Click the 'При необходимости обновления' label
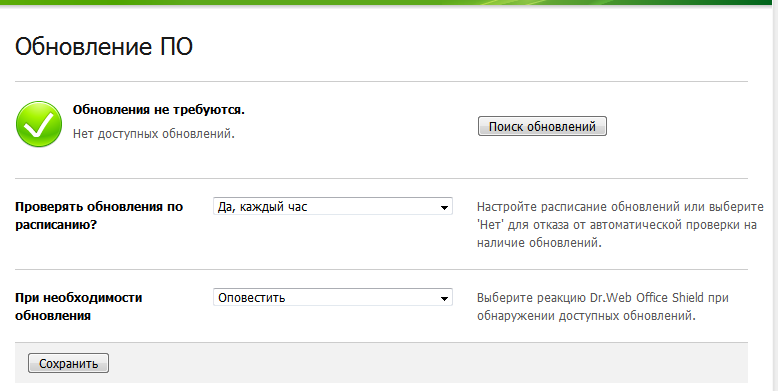This screenshot has width=778, height=391. click(x=79, y=306)
